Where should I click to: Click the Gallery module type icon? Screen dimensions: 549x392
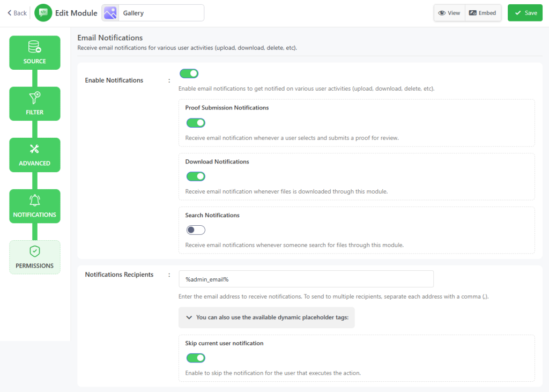click(x=110, y=13)
